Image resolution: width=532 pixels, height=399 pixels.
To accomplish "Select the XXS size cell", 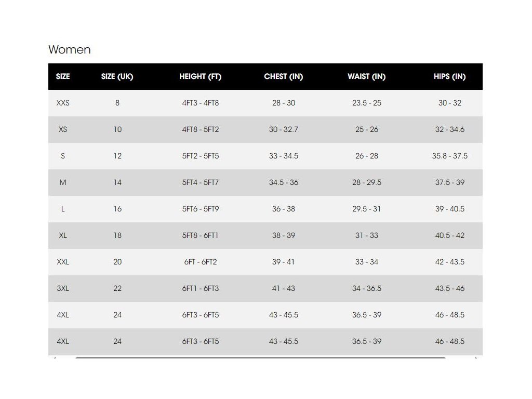I will [x=63, y=103].
